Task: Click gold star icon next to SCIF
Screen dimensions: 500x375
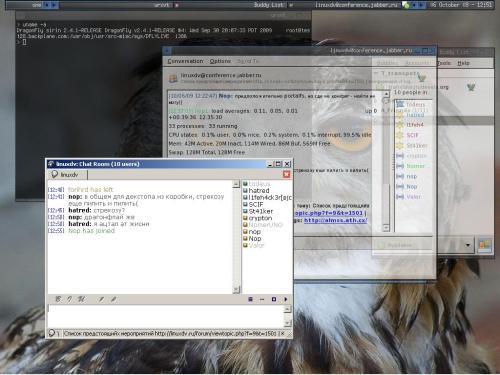Action: 400,135
